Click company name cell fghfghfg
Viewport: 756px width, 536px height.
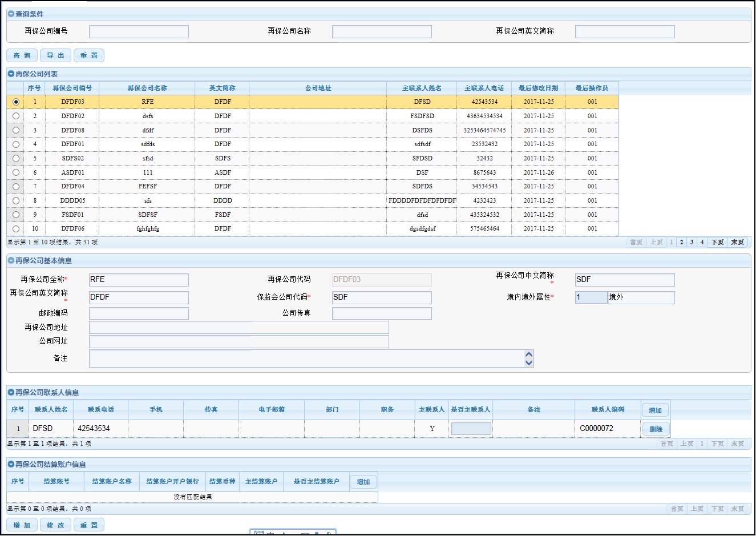(148, 229)
